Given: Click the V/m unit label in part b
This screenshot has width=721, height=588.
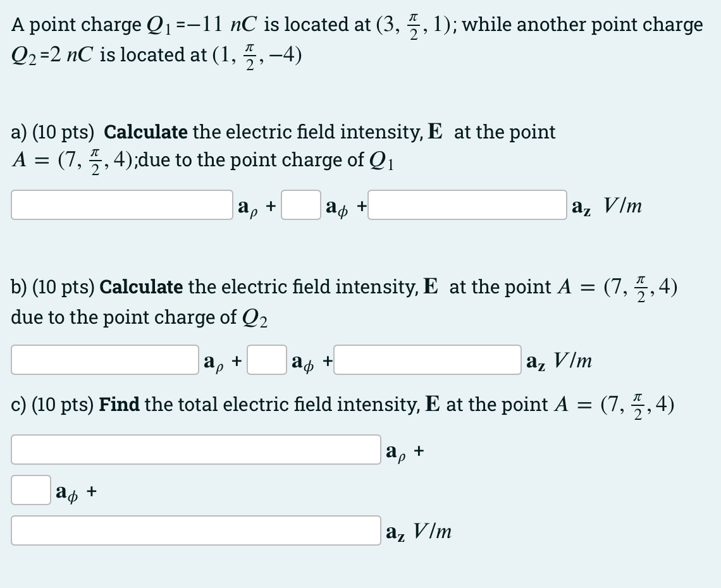Looking at the screenshot, I should (x=572, y=360).
